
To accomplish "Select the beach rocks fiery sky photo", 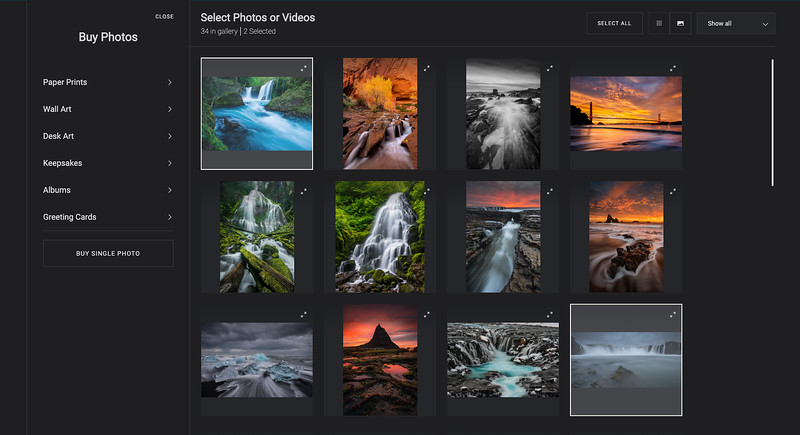I will (626, 237).
